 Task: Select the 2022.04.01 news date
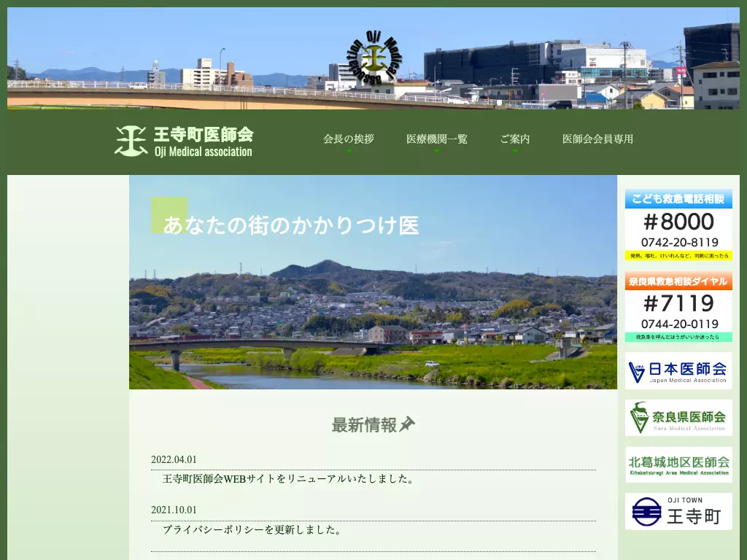tap(174, 459)
